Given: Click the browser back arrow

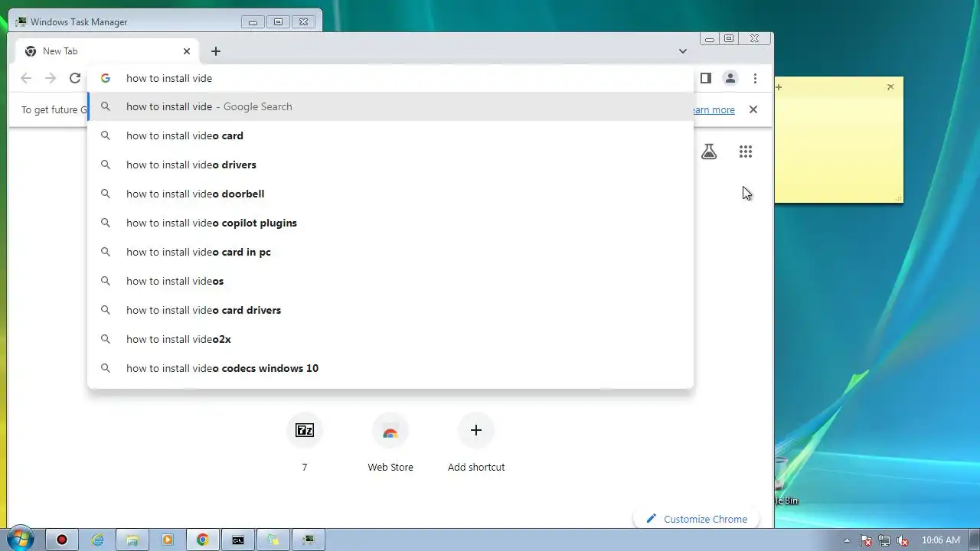Looking at the screenshot, I should [x=26, y=78].
